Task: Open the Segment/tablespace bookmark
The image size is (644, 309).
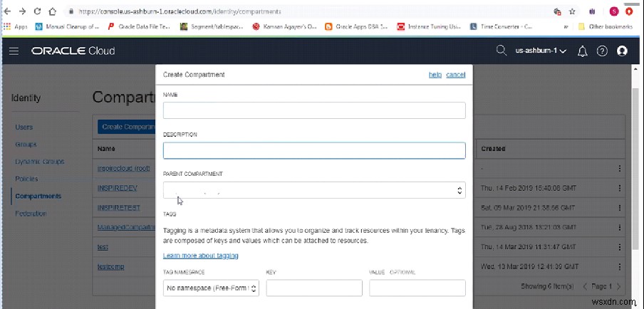Action: coord(212,26)
